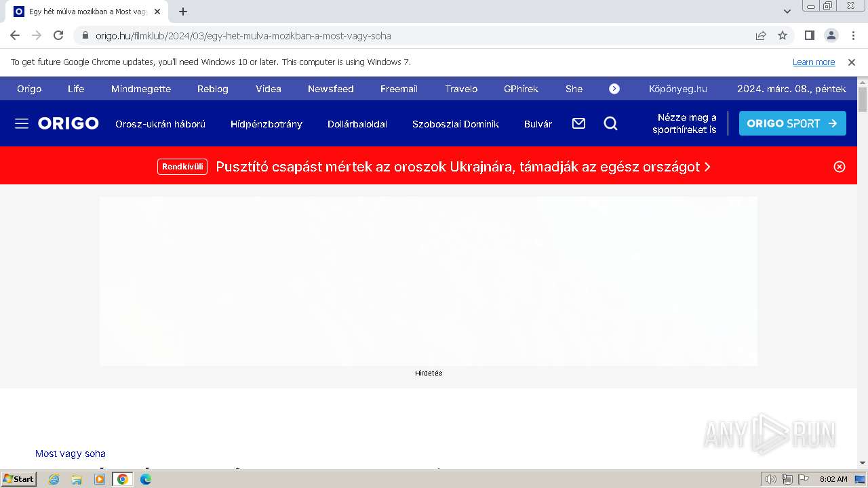Click the ORIGO logo
868x488 pixels.
68,123
